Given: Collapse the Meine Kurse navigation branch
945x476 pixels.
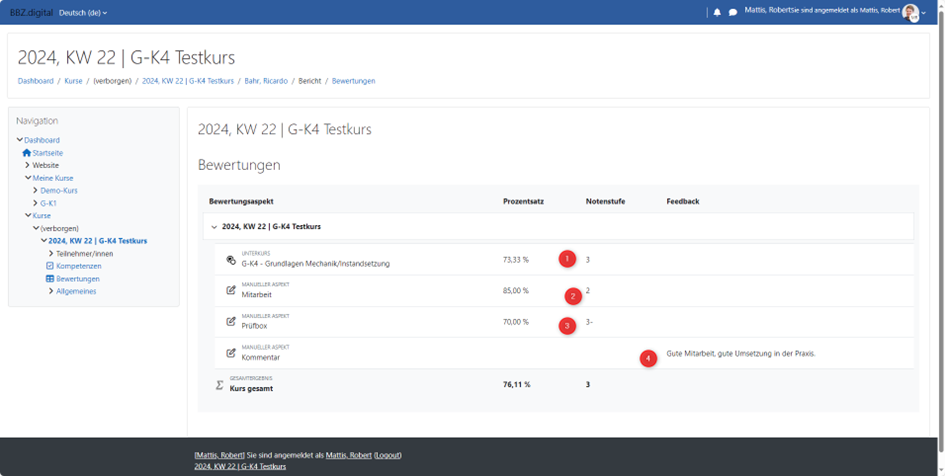Looking at the screenshot, I should click(28, 178).
